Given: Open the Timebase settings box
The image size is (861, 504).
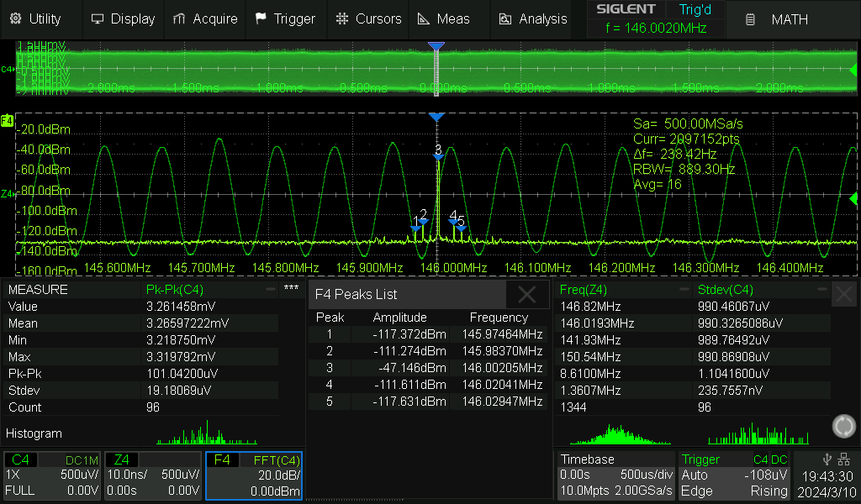Looking at the screenshot, I should (x=615, y=476).
